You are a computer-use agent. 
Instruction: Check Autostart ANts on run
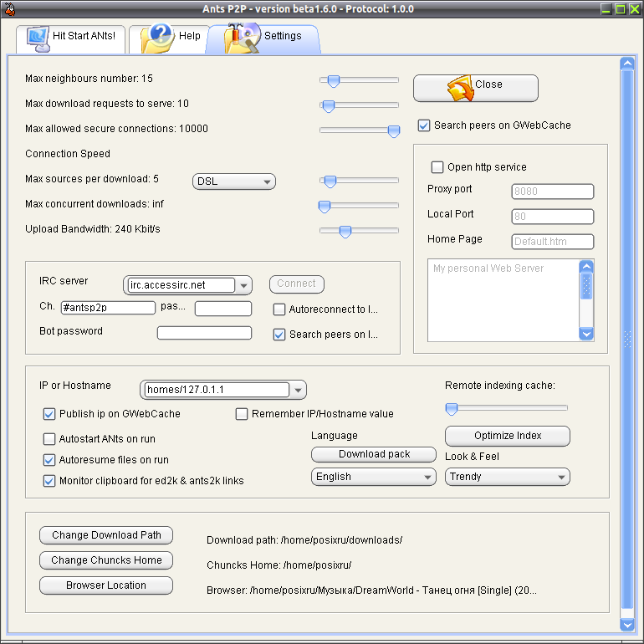pyautogui.click(x=49, y=439)
